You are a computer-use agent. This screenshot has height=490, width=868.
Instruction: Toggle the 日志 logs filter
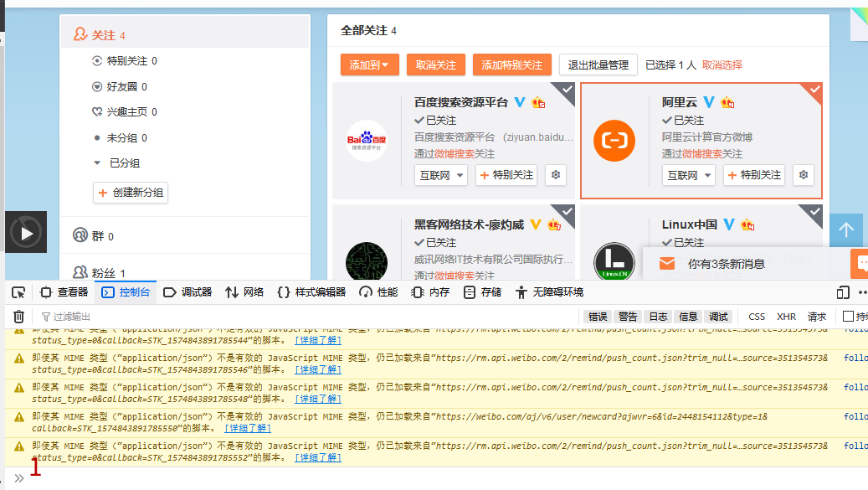tap(658, 317)
